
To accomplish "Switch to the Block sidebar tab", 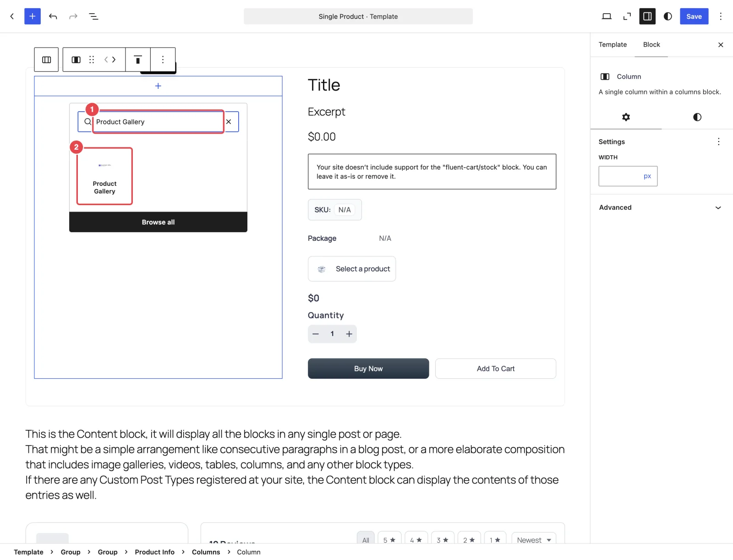I will click(651, 44).
